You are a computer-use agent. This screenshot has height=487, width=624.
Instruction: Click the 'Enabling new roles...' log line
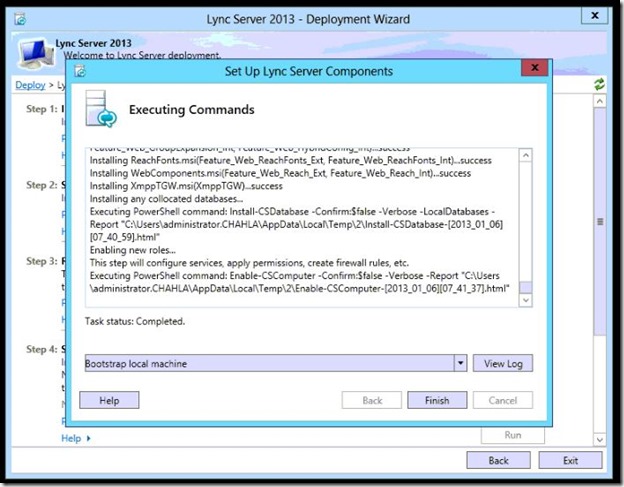133,250
